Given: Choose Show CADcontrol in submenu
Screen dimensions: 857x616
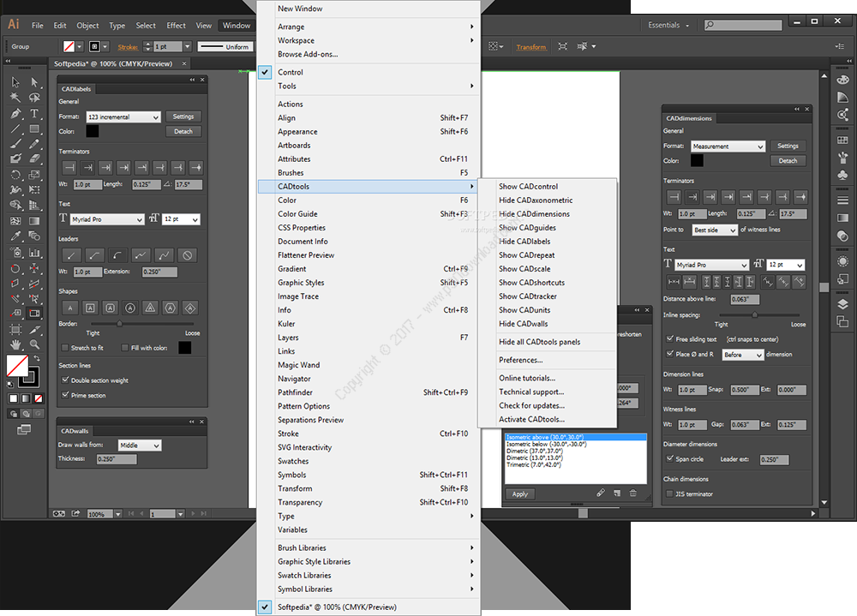Looking at the screenshot, I should (x=548, y=187).
